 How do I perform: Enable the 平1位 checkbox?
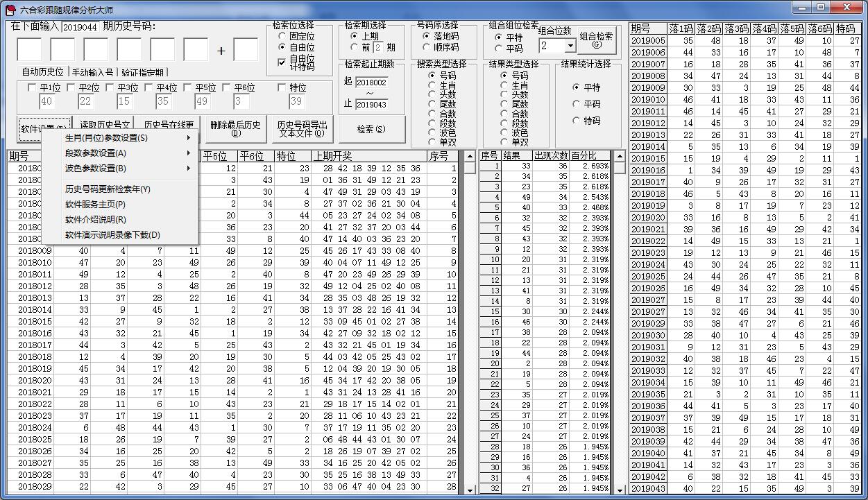[31, 88]
